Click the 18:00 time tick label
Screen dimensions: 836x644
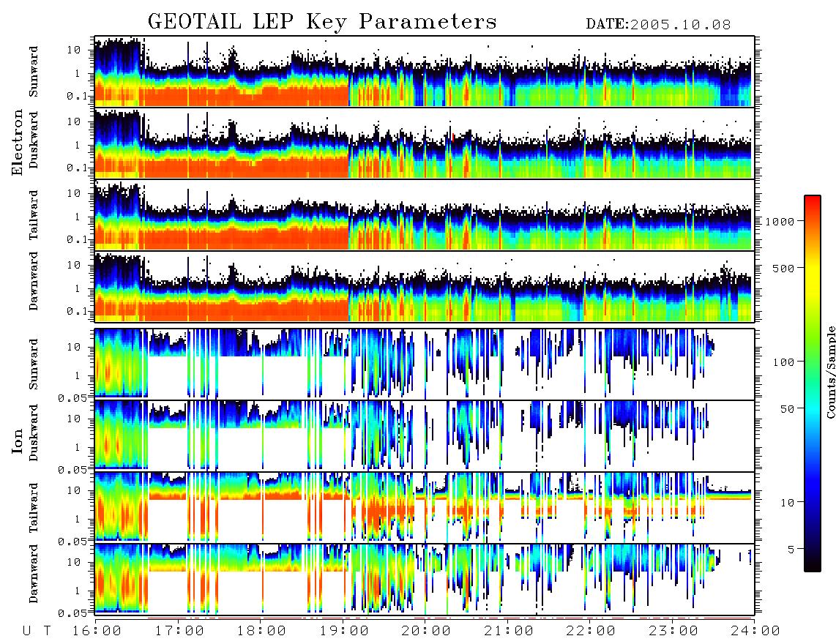point(262,631)
